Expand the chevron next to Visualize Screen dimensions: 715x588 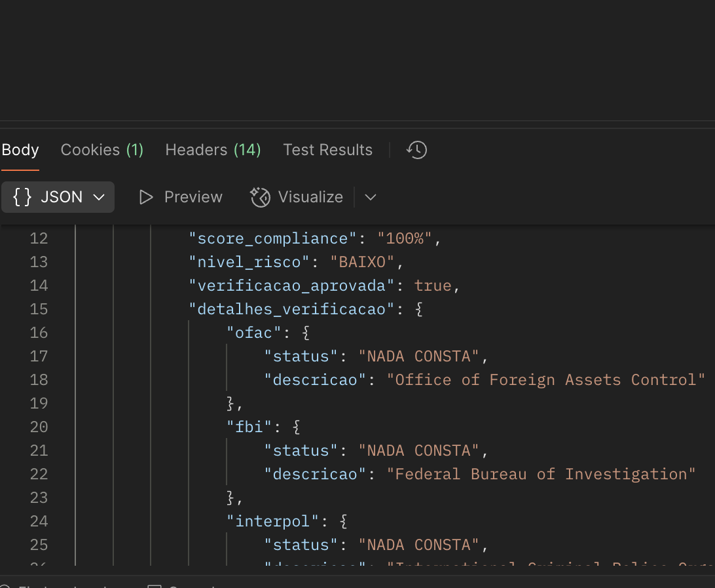click(x=371, y=197)
